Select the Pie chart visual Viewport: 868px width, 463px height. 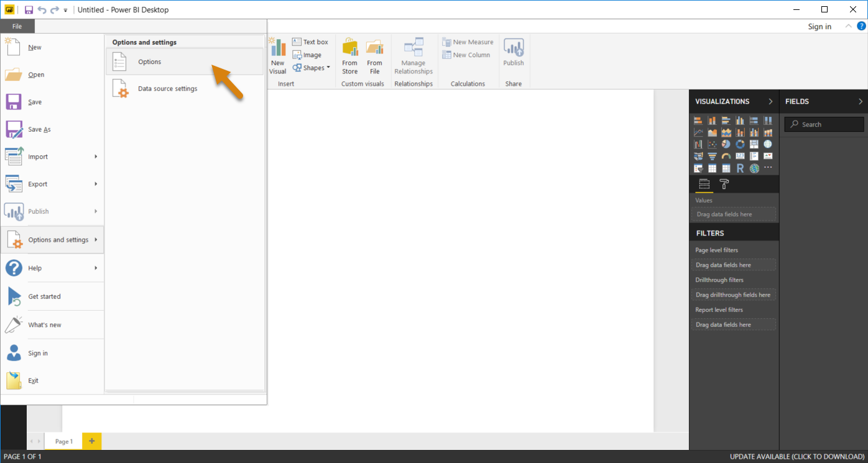click(x=726, y=144)
